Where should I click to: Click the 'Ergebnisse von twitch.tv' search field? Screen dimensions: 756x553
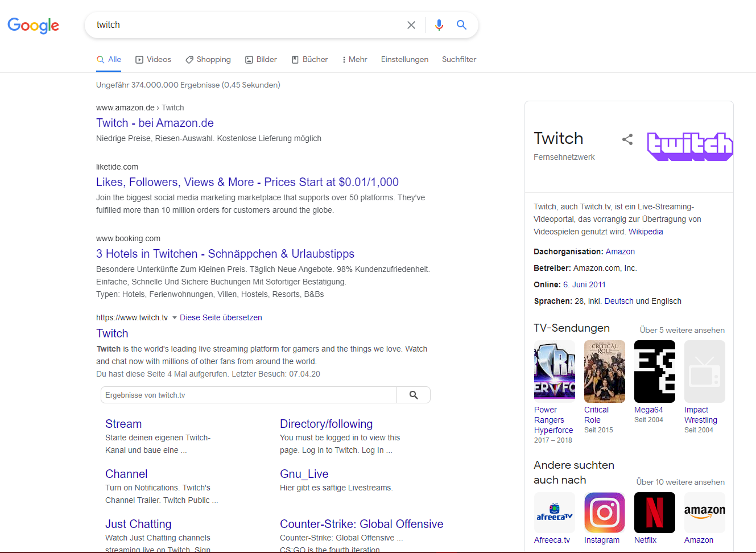pyautogui.click(x=249, y=395)
